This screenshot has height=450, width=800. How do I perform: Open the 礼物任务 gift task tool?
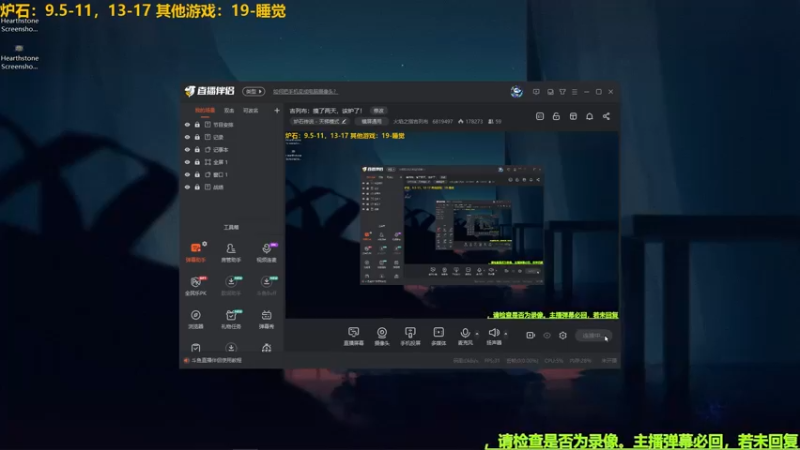(x=231, y=319)
